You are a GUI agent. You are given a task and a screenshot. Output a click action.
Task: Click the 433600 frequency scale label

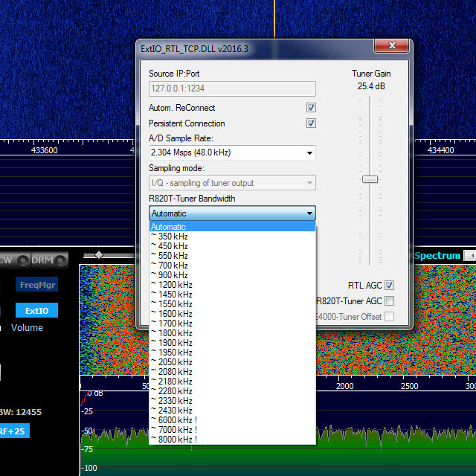(45, 150)
